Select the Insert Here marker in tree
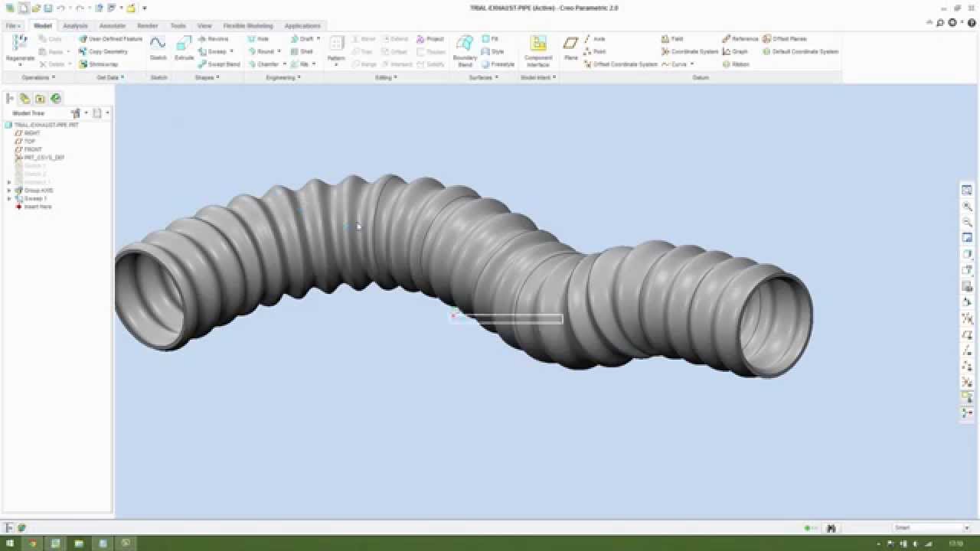The width and height of the screenshot is (980, 551). [34, 207]
